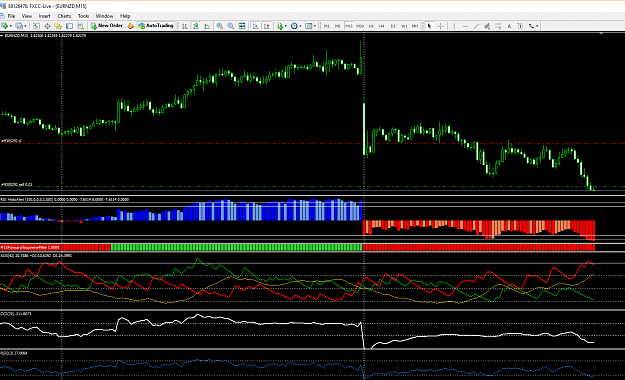Open the File menu
The image size is (625, 380).
[x=11, y=16]
